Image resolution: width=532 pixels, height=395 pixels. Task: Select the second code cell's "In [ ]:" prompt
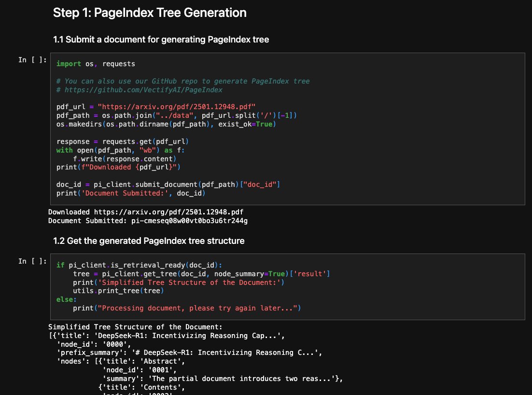(32, 261)
